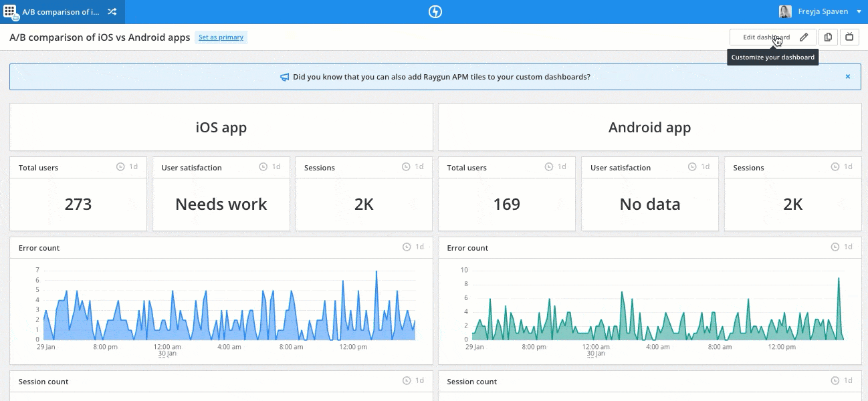The height and width of the screenshot is (401, 868).
Task: Click the 169 total users value
Action: click(x=507, y=205)
